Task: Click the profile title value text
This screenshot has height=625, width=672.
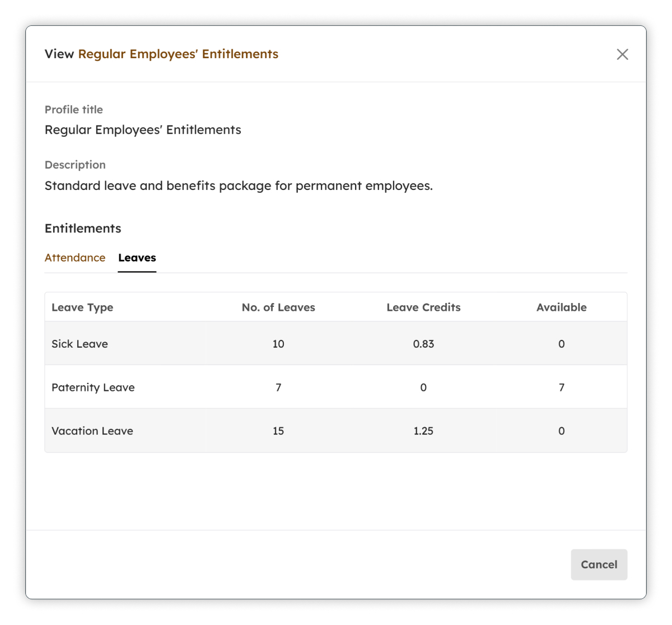Action: [143, 130]
